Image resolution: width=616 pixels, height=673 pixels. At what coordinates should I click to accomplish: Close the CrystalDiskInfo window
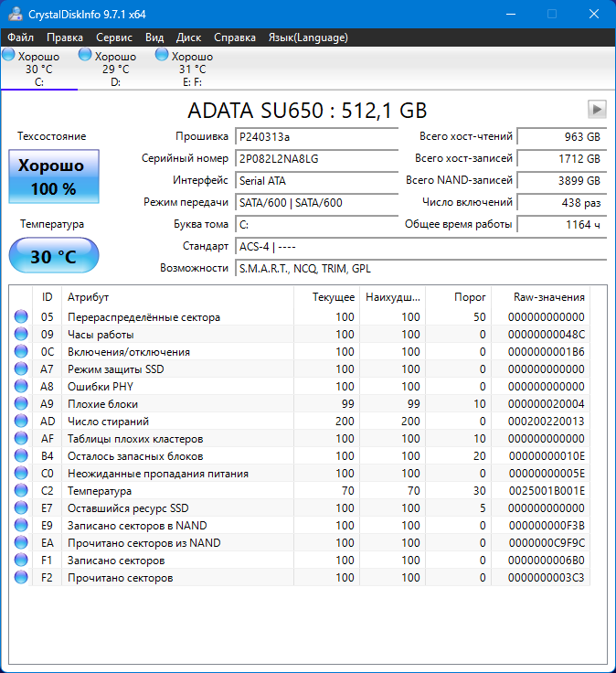click(x=594, y=14)
